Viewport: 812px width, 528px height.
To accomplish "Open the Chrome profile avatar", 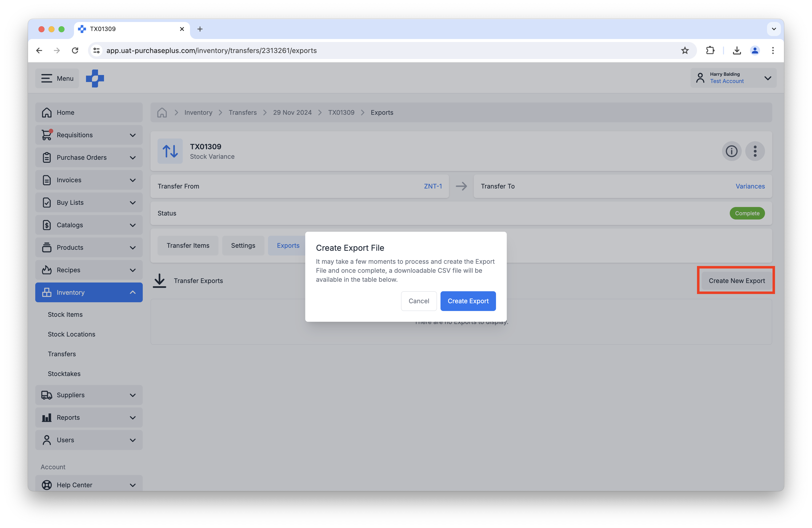I will click(755, 50).
